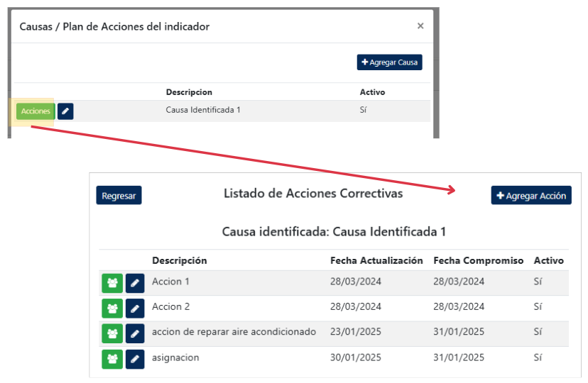Screen dimensions: 588x383
Task: Click the 'Causas / Plan de Acciones del indicador' title
Action: coord(114,26)
